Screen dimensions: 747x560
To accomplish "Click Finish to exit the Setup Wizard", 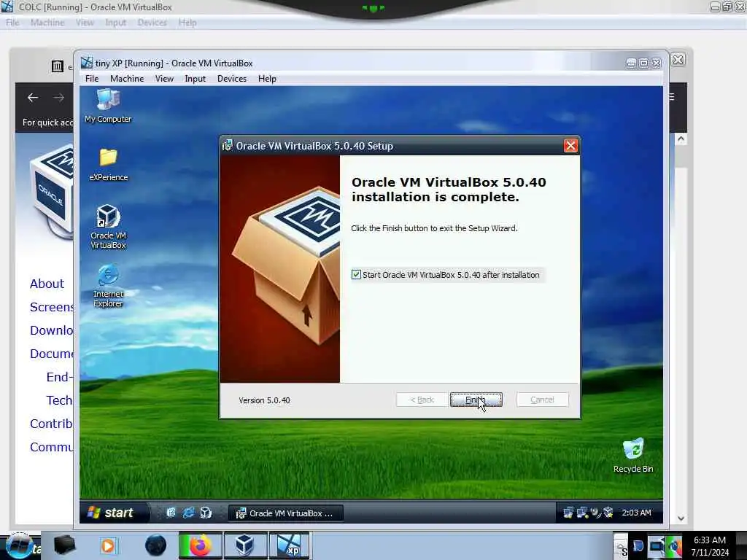I will coord(476,400).
